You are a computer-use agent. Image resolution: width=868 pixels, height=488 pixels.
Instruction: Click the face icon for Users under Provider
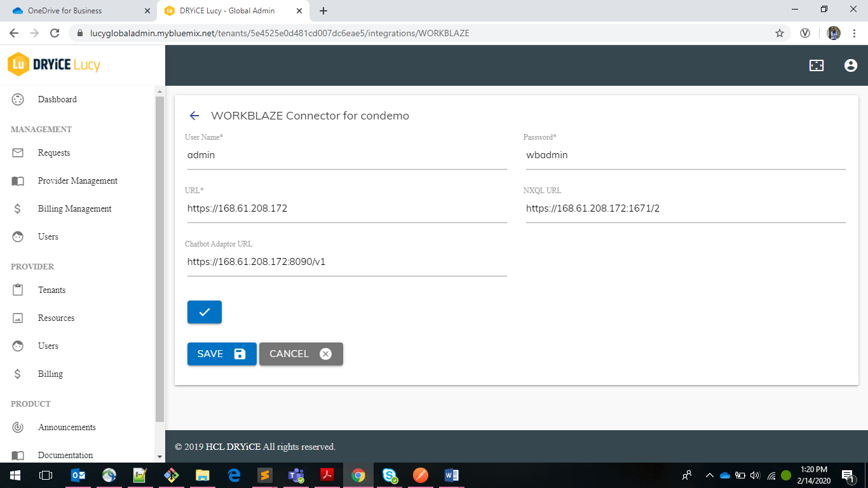coord(18,346)
